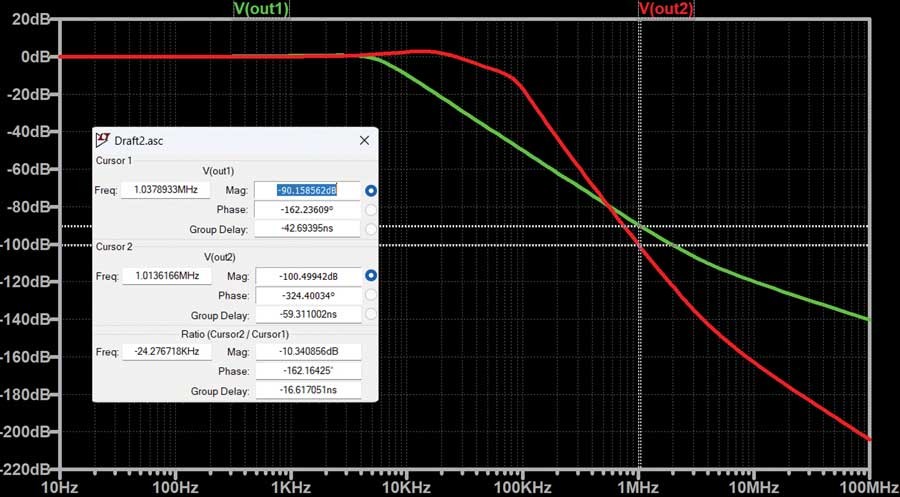Click the Ratio Mag value field
This screenshot has height=497, width=900.
click(x=308, y=352)
